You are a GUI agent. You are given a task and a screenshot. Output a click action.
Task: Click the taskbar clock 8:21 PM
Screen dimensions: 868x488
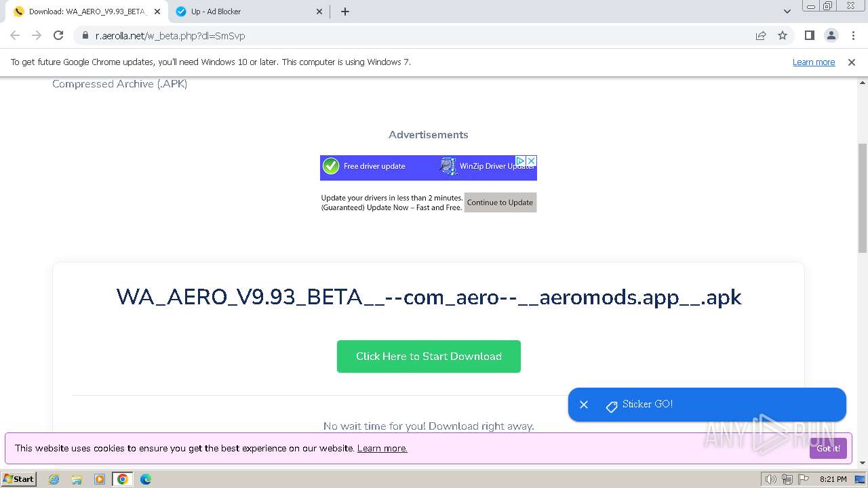pos(833,479)
